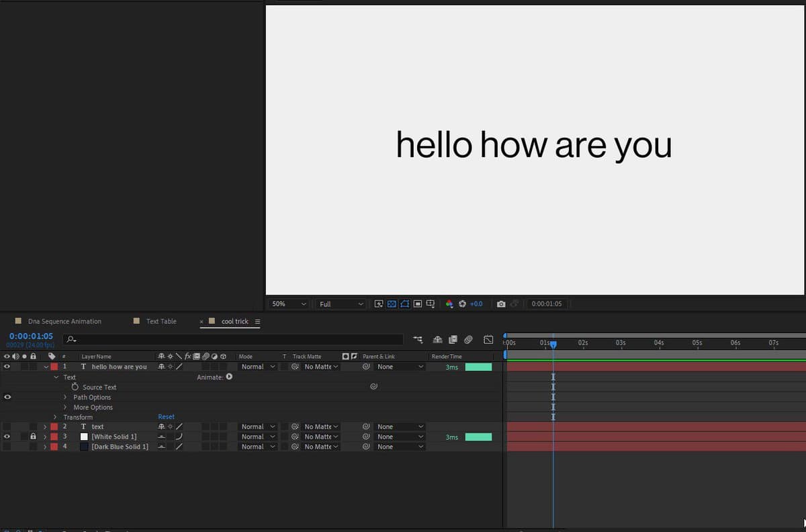Toggle the transparency grid in the viewer
This screenshot has height=532, width=806.
coord(391,304)
